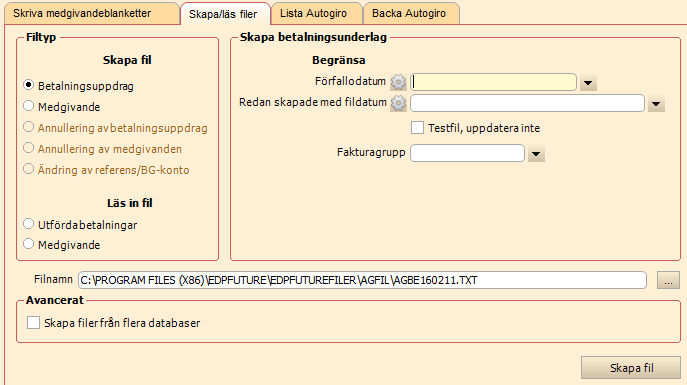687x385 pixels.
Task: Select Medgivande under Läs in fil
Action: point(28,244)
